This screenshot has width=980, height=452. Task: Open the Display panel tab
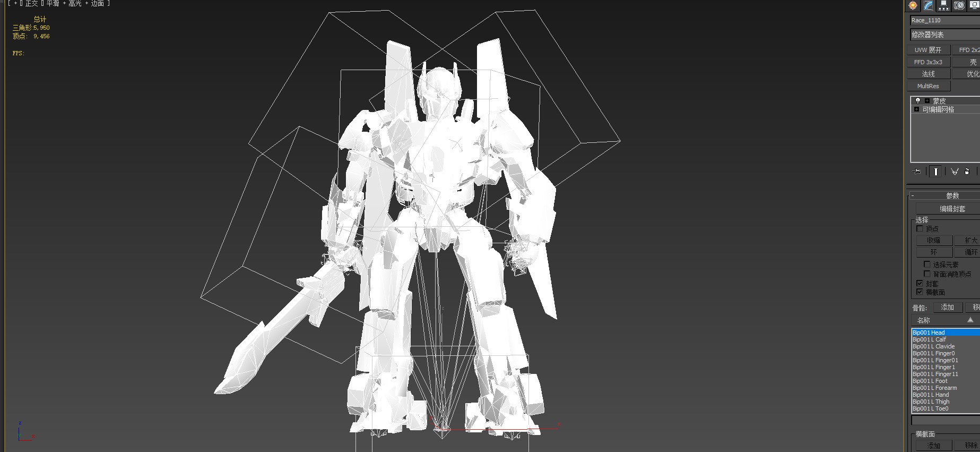pyautogui.click(x=974, y=5)
